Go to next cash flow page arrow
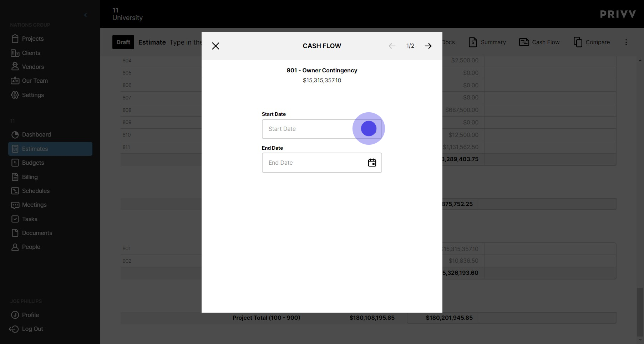 [428, 46]
